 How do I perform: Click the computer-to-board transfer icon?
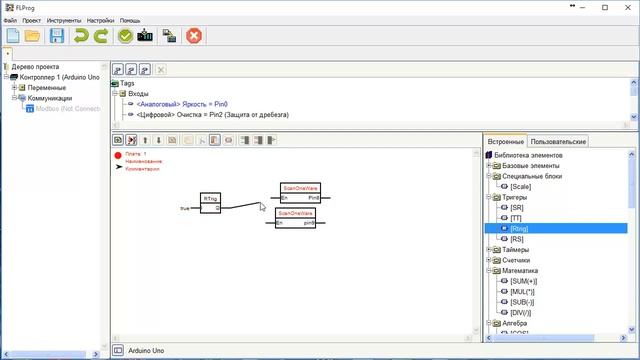click(169, 36)
